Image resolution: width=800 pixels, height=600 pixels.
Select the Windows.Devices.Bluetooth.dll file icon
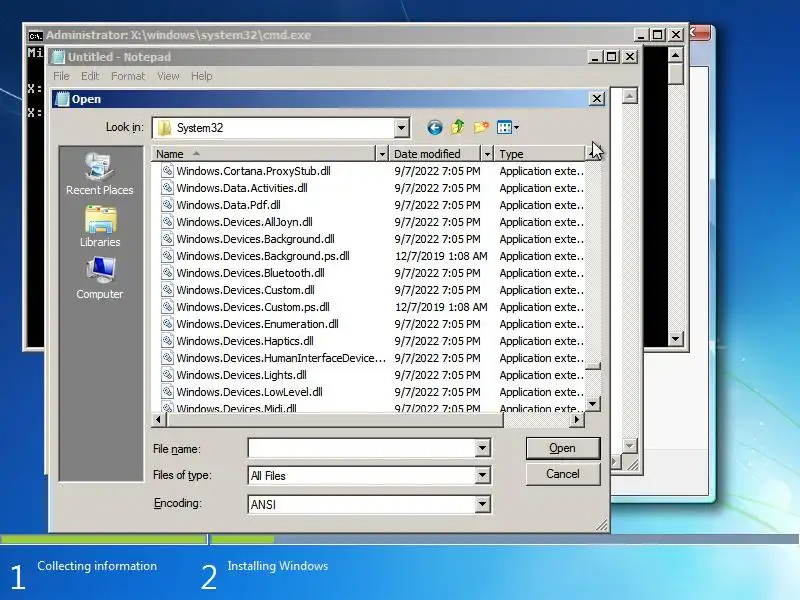click(167, 272)
